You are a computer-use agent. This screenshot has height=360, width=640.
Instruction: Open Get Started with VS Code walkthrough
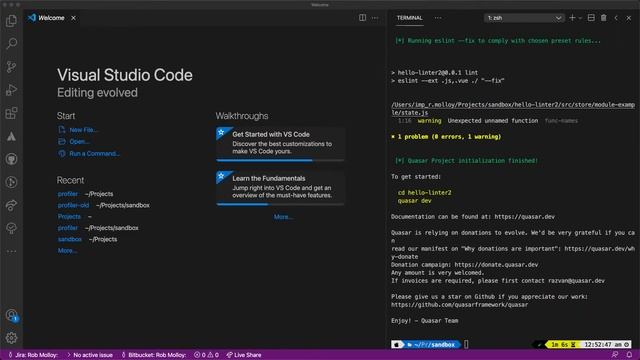(280, 143)
